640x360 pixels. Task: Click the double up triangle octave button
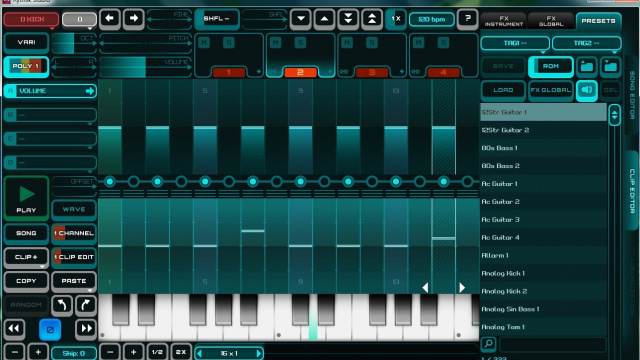pos(372,19)
